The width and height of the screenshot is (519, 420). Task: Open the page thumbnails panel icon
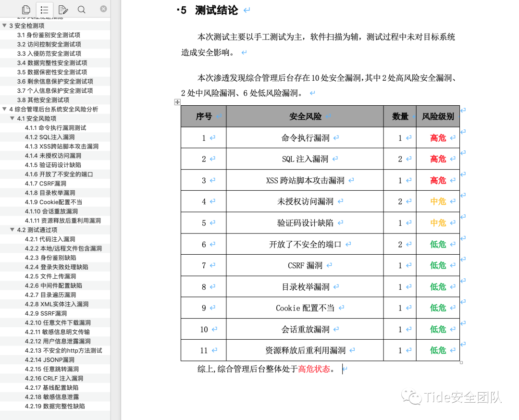[x=26, y=9]
